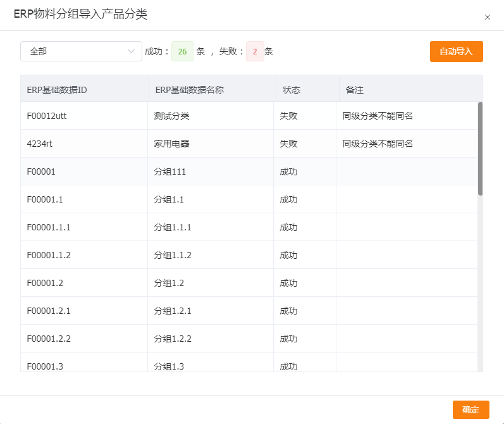Select the 家用电器 row name cell

click(172, 144)
